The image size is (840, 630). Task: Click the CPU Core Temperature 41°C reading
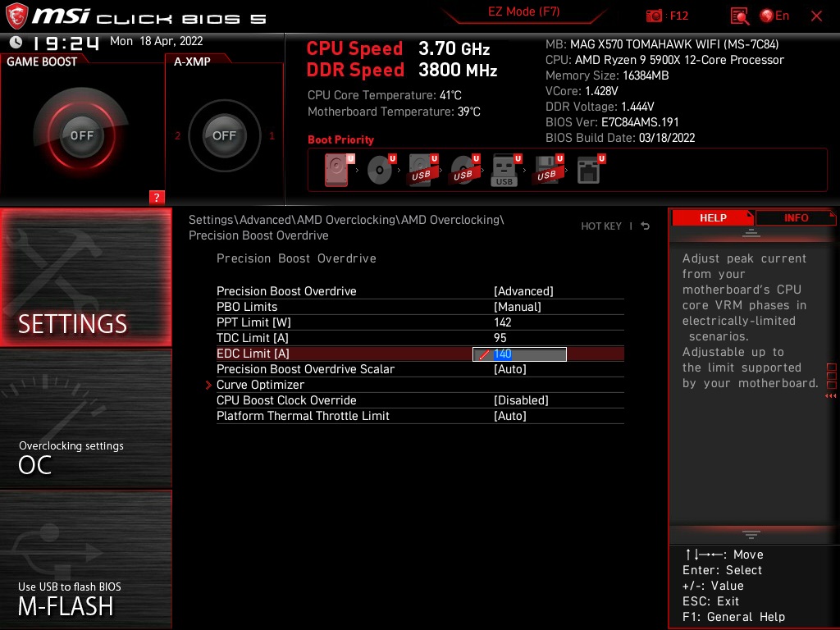click(384, 95)
